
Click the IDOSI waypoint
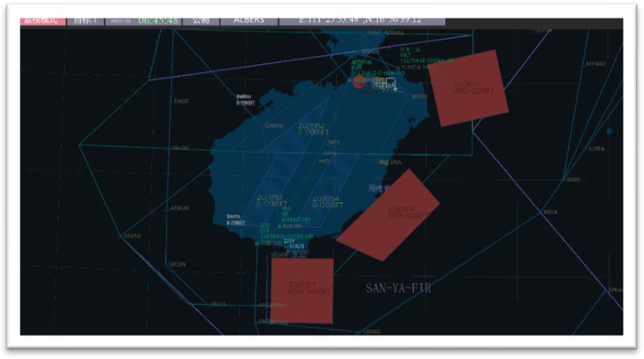pyautogui.click(x=573, y=179)
